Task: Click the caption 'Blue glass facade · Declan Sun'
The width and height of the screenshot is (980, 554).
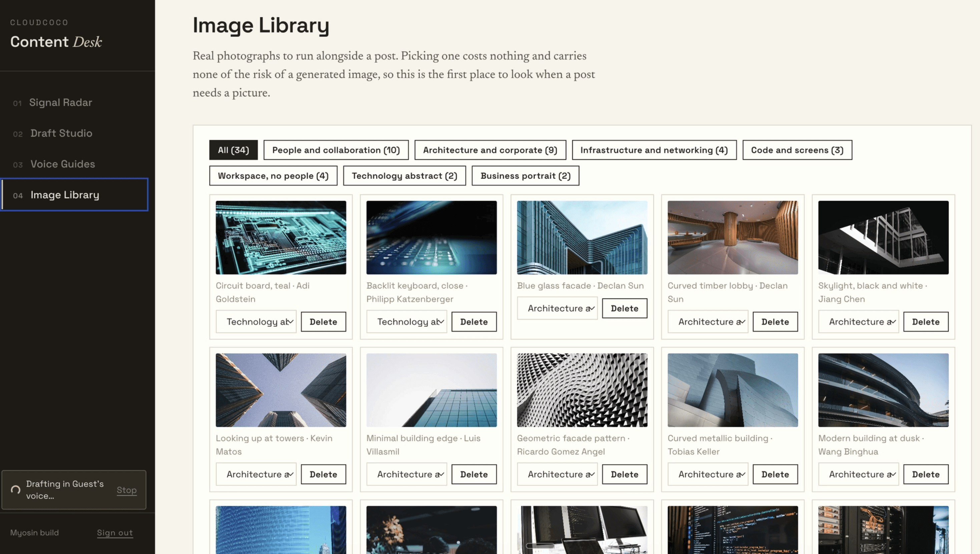Action: point(580,286)
